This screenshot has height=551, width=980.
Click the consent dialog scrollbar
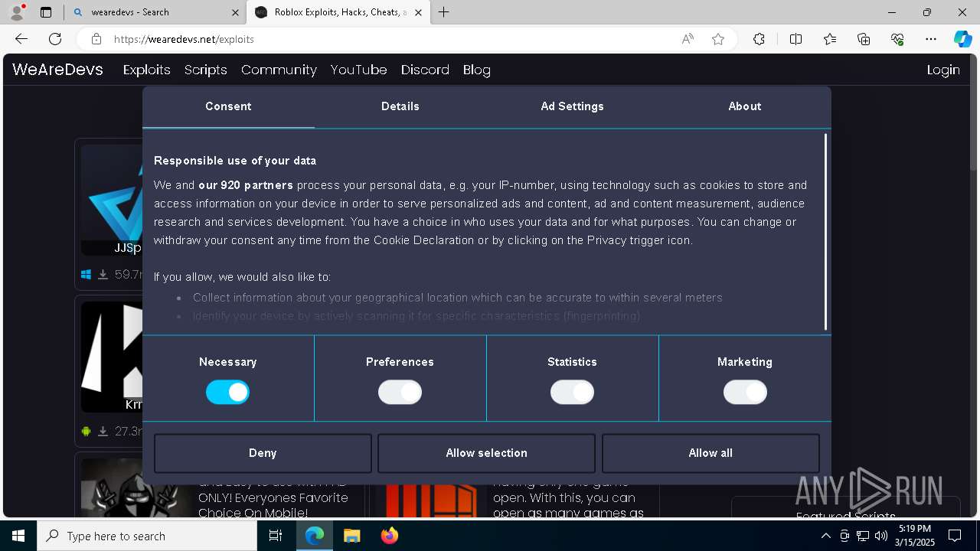click(825, 232)
